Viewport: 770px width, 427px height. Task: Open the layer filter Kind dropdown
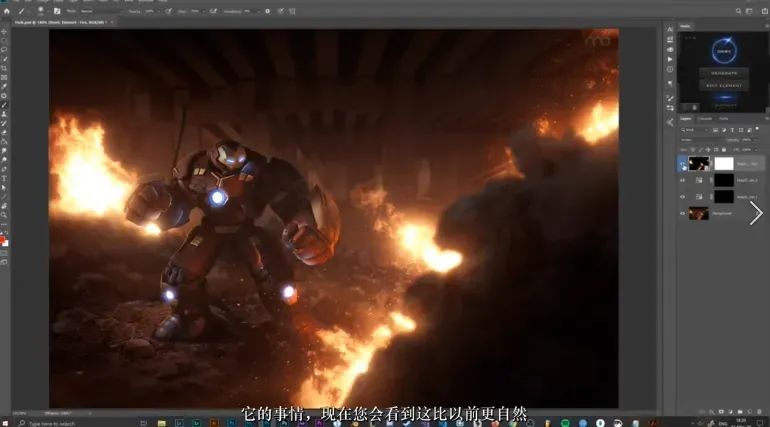click(691, 129)
